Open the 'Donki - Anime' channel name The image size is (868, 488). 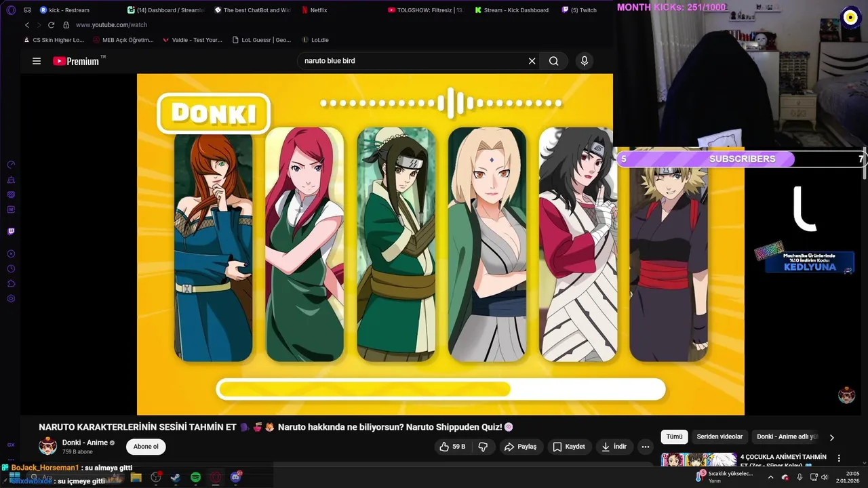pos(85,443)
